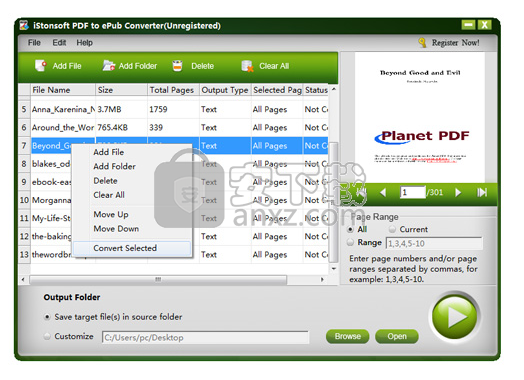Click the page range text field
The width and height of the screenshot is (524, 380).
click(434, 243)
